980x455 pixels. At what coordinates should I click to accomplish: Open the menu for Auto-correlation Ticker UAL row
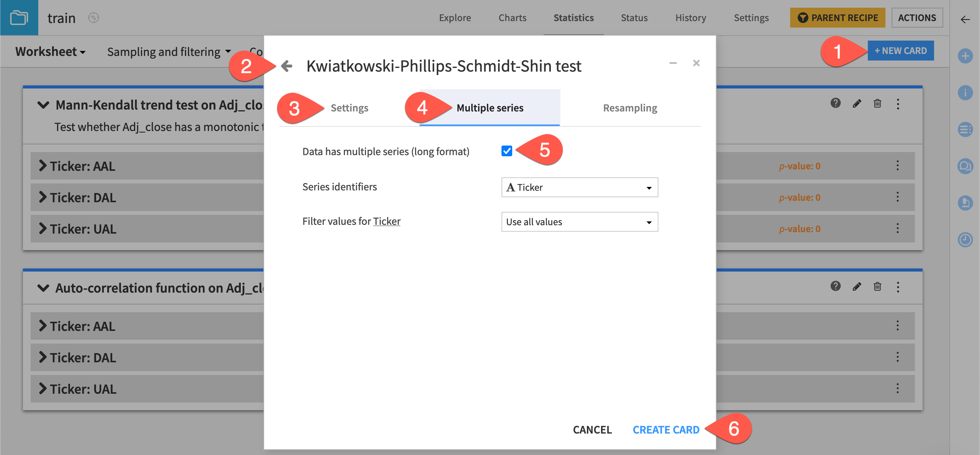pos(898,388)
